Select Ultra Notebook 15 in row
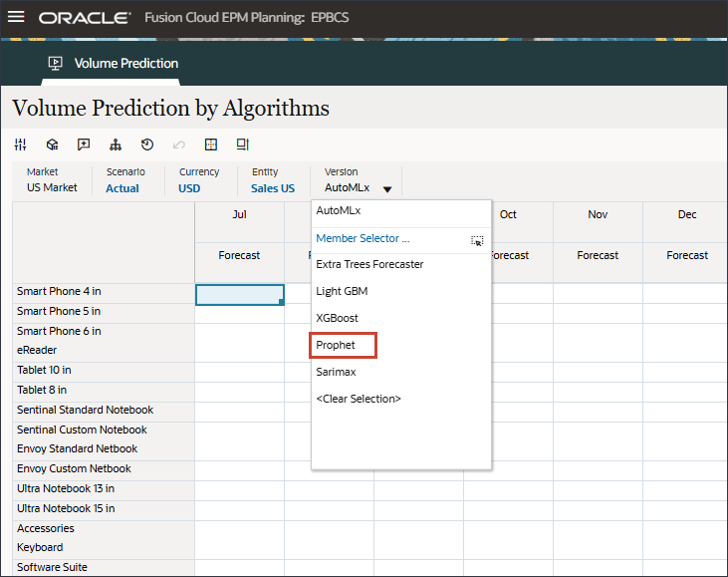This screenshot has width=728, height=577. [x=66, y=509]
